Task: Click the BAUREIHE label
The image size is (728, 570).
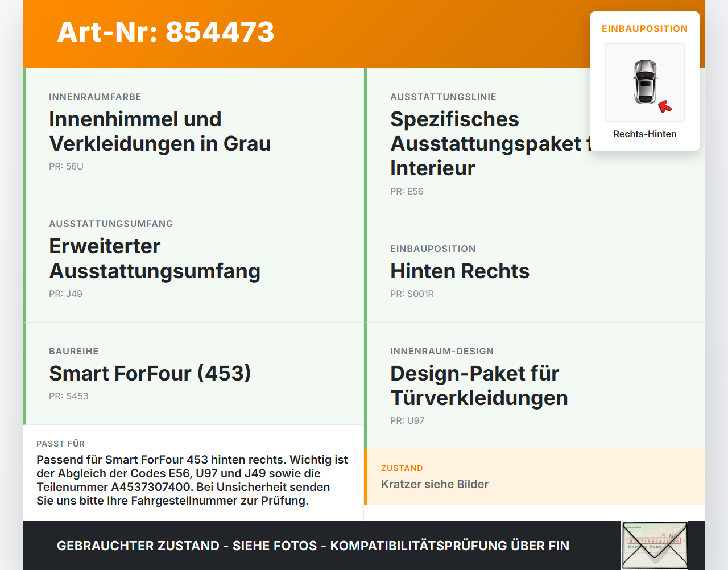Action: (74, 351)
